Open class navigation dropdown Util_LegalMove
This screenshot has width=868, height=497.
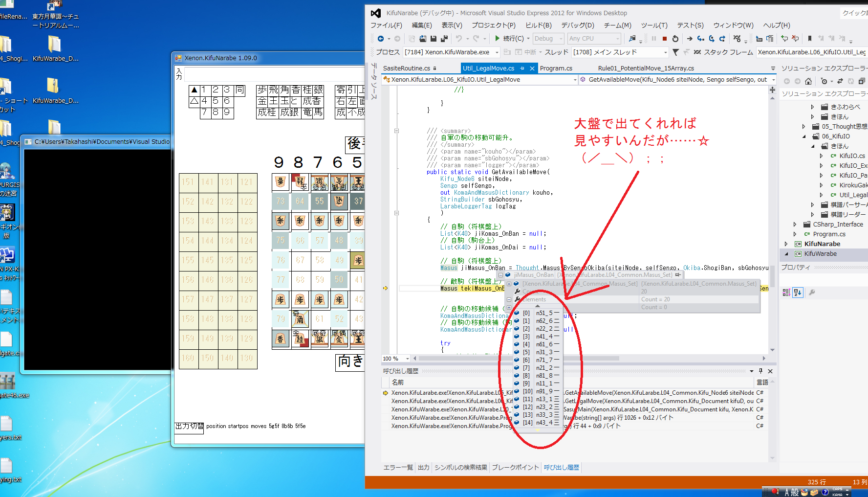pos(480,80)
